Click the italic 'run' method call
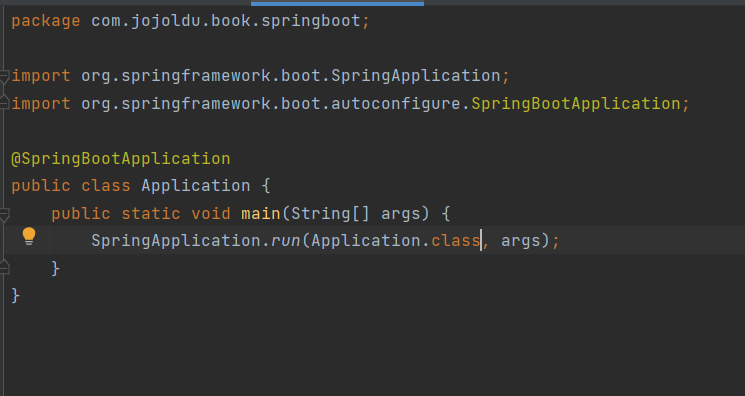745x396 pixels. tap(286, 241)
